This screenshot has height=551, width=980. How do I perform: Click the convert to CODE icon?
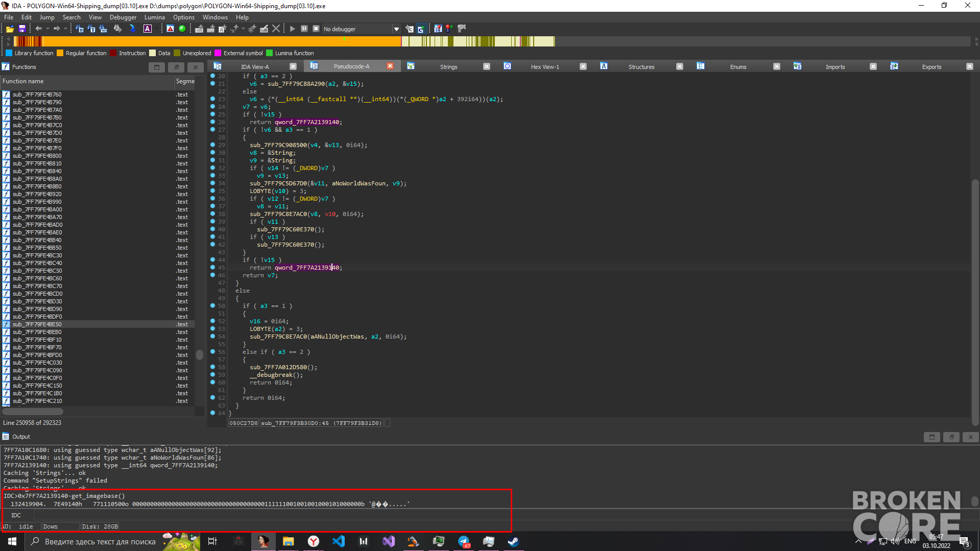[x=199, y=29]
